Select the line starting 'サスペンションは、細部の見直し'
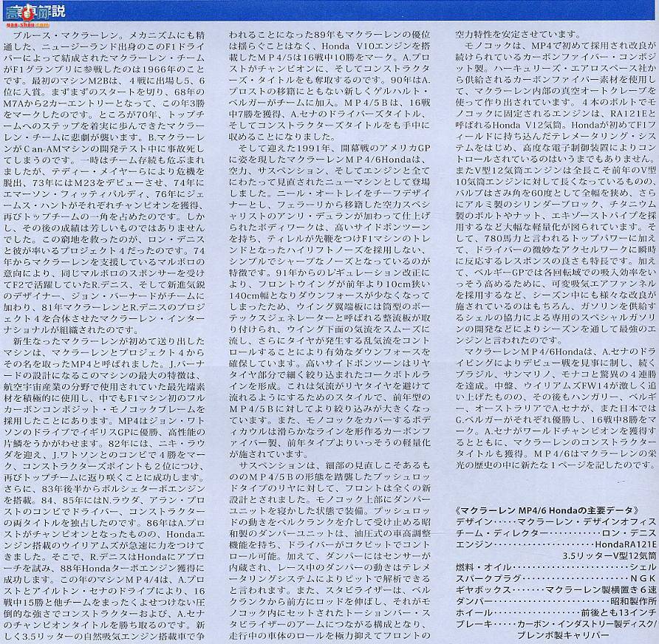 point(335,466)
